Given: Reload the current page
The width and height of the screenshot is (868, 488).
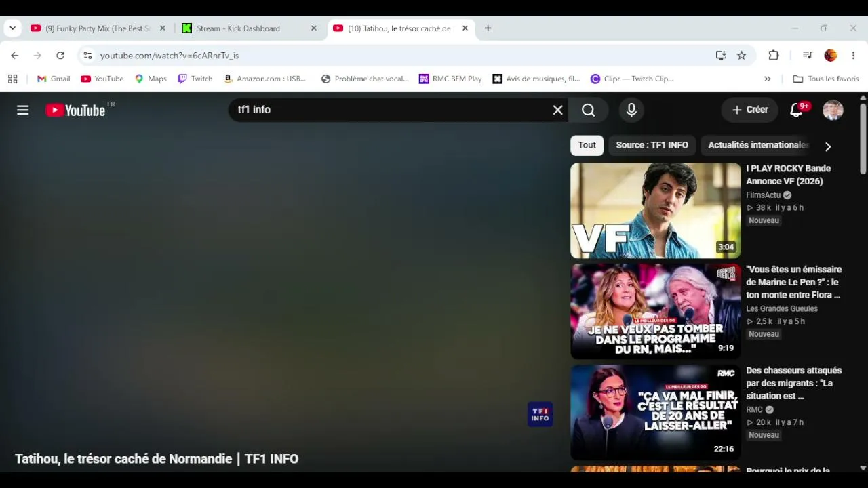Looking at the screenshot, I should point(60,56).
